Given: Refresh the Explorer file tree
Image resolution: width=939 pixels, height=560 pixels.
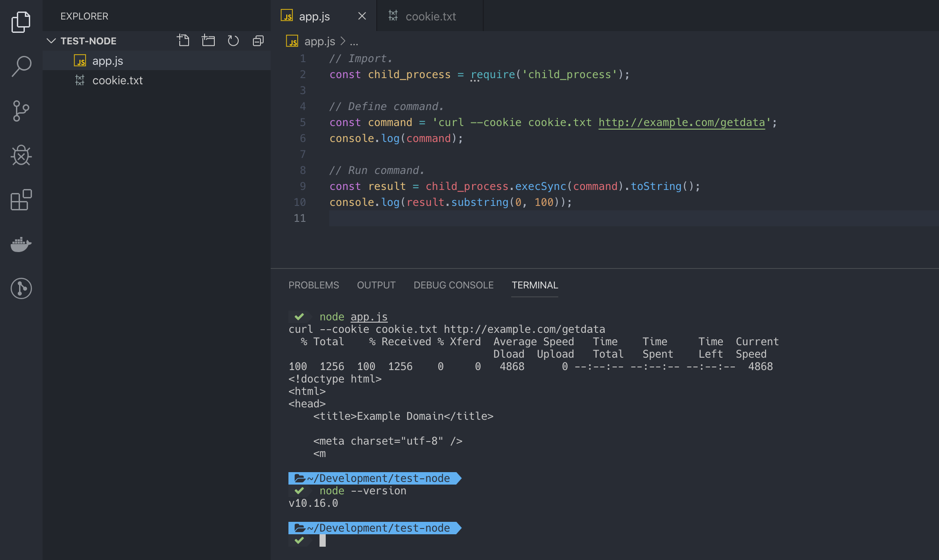Looking at the screenshot, I should (233, 41).
